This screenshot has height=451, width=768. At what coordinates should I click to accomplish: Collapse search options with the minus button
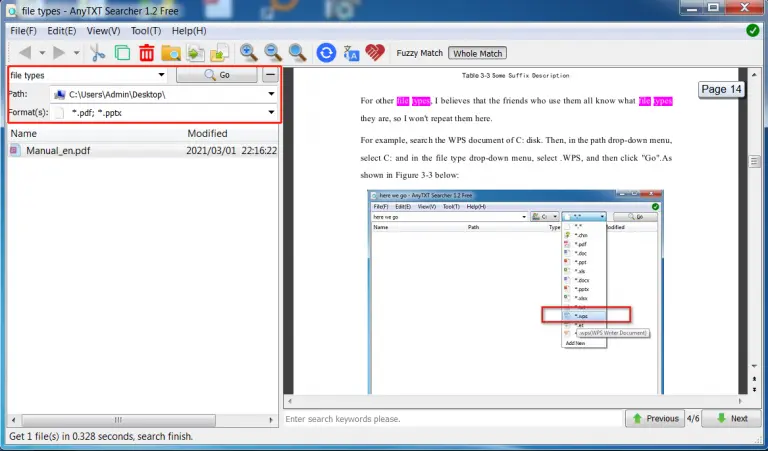270,75
